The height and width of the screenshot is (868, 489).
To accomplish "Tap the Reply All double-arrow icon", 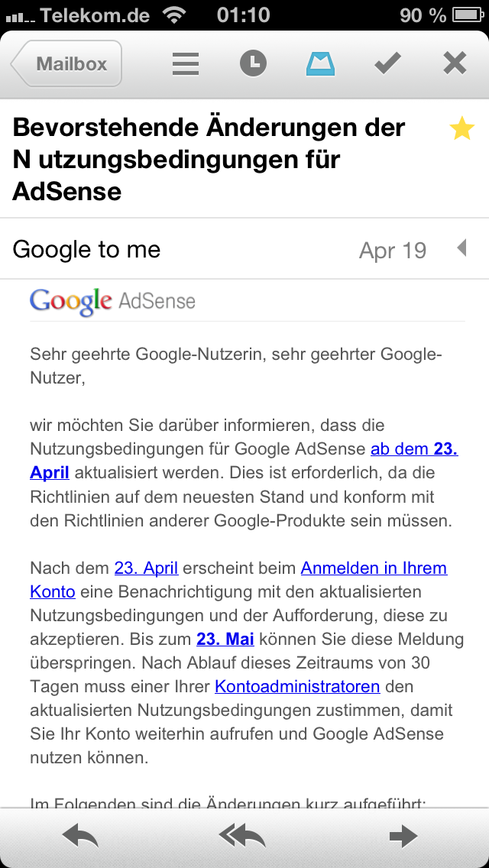I will [x=242, y=837].
